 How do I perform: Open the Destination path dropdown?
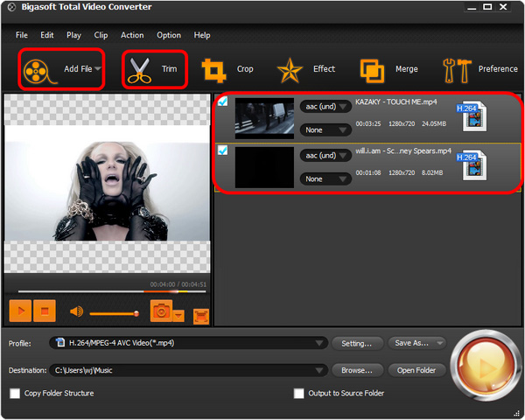click(188, 370)
